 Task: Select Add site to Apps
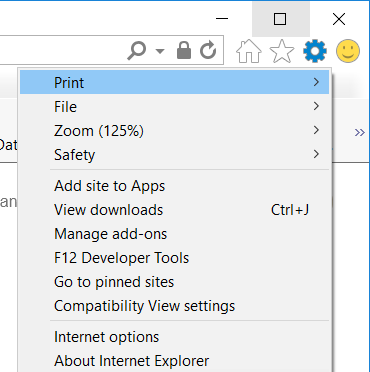pos(174,186)
